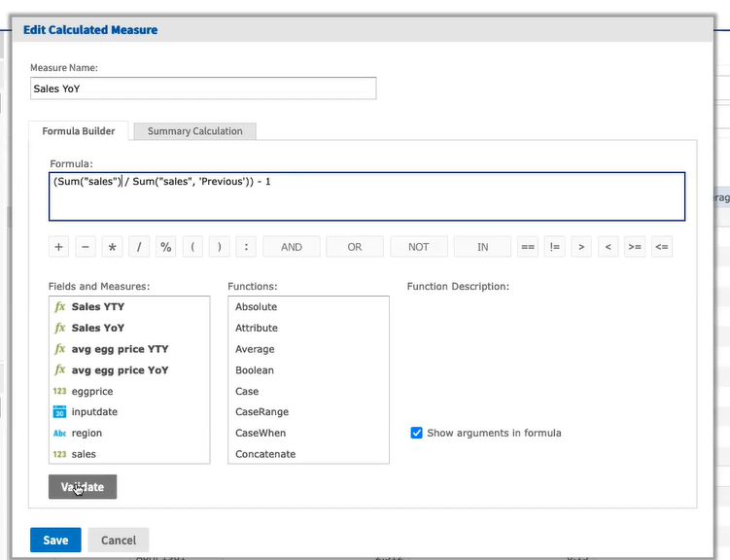Select the CaseWhen function
This screenshot has height=560, width=730.
pos(261,433)
